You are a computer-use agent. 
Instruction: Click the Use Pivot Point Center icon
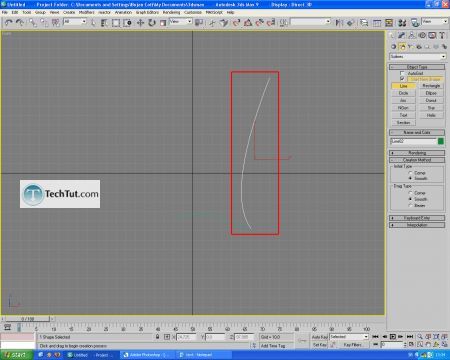pos(199,22)
